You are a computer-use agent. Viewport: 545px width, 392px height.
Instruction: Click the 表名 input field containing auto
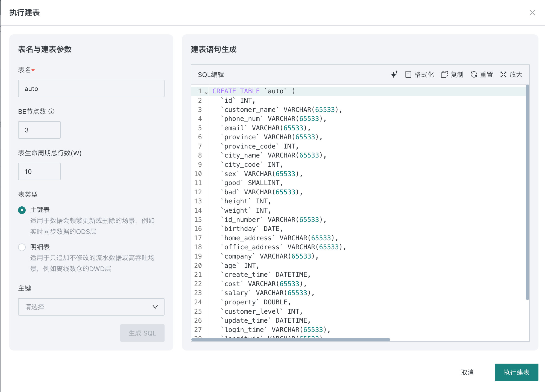91,88
